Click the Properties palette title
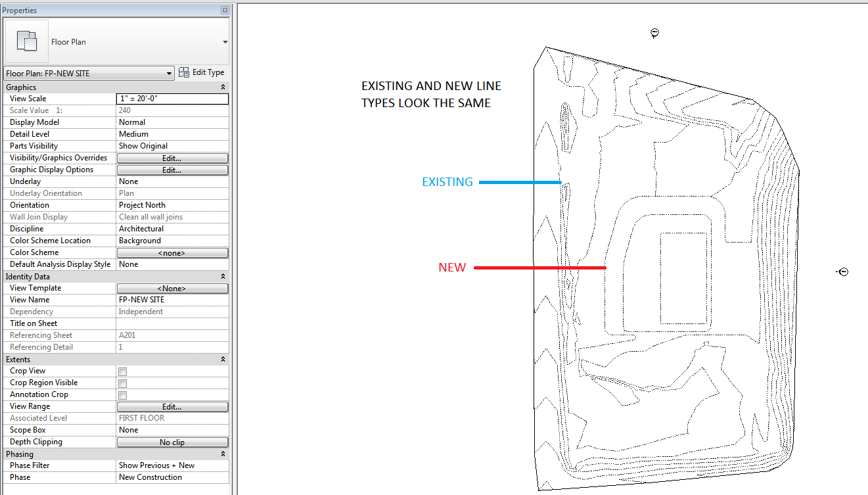Viewport: 868px width, 495px height. (20, 11)
